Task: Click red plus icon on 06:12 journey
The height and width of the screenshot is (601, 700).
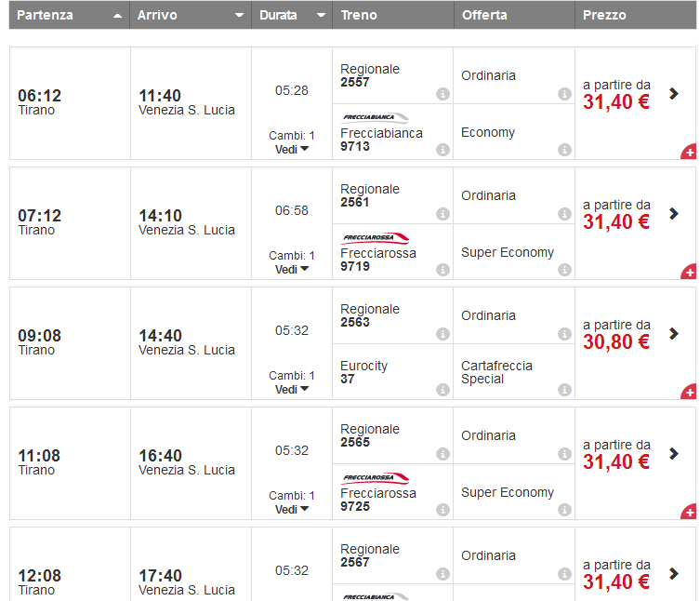Action: (689, 153)
